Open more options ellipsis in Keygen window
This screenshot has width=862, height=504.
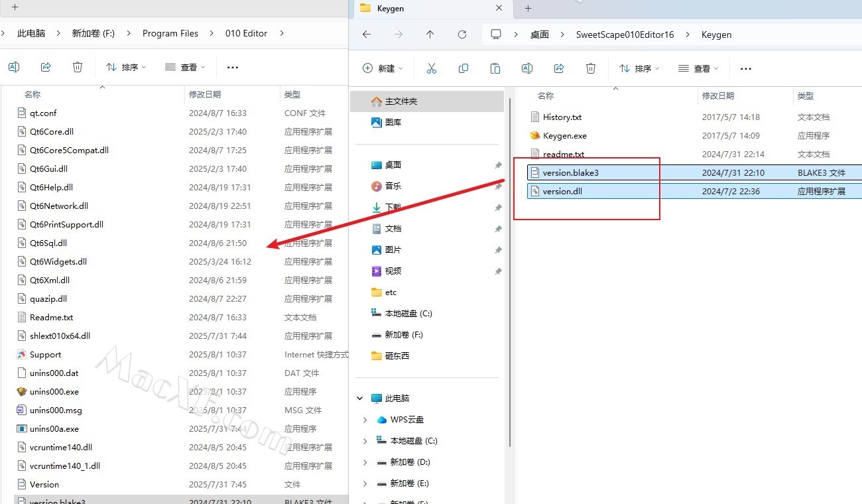tap(746, 68)
